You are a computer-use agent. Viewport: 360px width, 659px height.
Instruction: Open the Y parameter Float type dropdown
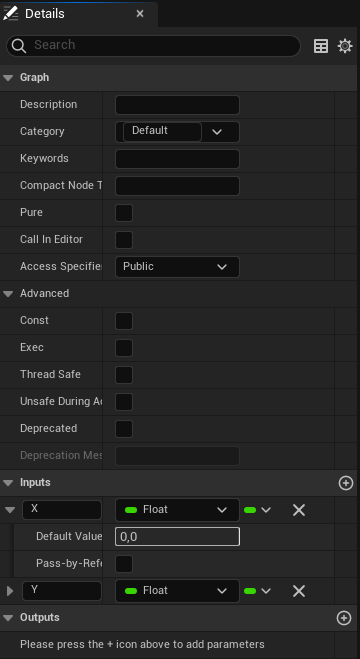(x=177, y=591)
